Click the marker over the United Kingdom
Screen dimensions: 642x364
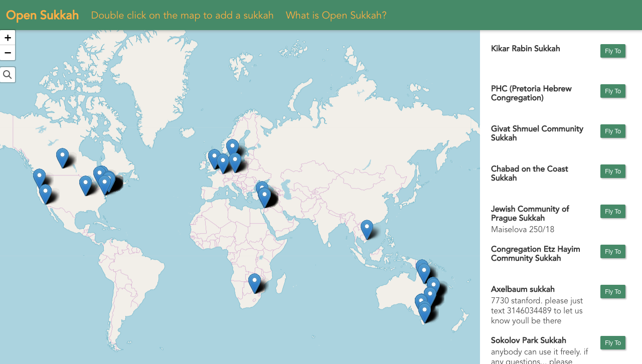(x=214, y=159)
